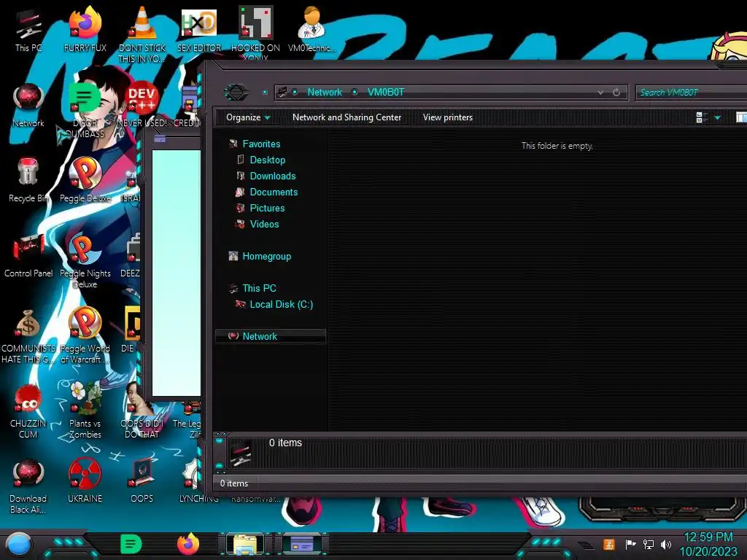Open the DIFOR DUMBASS shortcut icon

pyautogui.click(x=85, y=111)
